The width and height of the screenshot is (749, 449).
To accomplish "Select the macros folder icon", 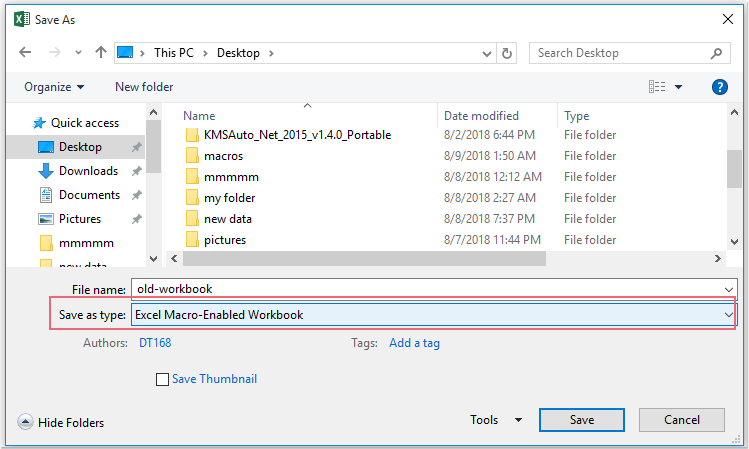I will click(x=194, y=156).
